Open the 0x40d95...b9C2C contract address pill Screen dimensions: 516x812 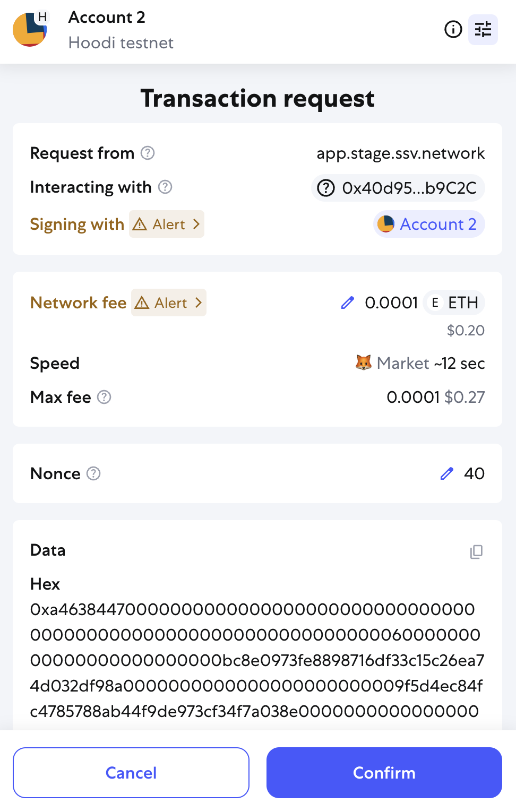[x=398, y=188]
